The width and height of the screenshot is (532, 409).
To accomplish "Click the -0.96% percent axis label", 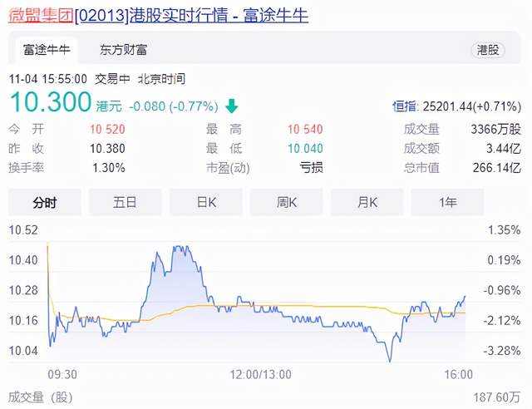I will coord(502,290).
